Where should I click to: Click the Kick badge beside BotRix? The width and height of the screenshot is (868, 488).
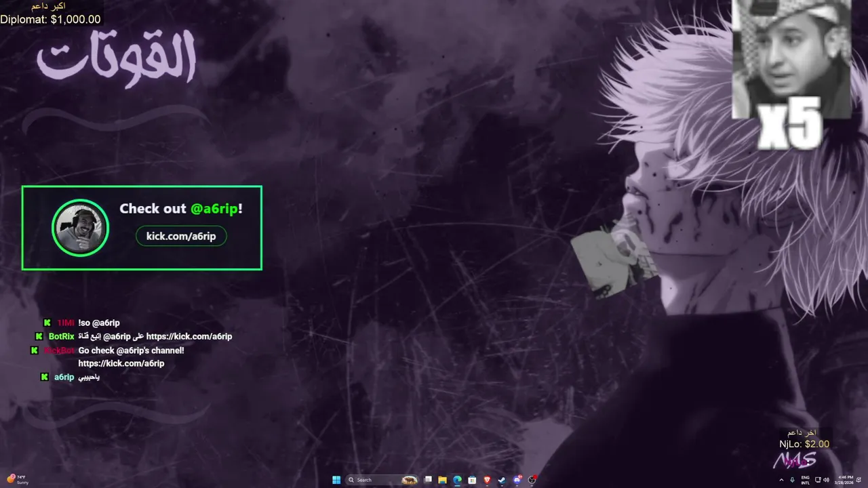(39, 337)
